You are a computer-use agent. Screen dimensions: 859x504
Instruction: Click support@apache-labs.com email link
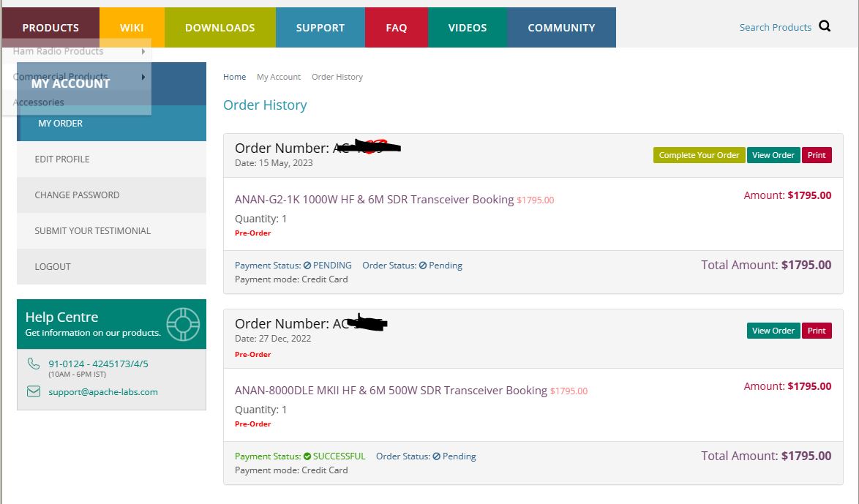pyautogui.click(x=103, y=391)
